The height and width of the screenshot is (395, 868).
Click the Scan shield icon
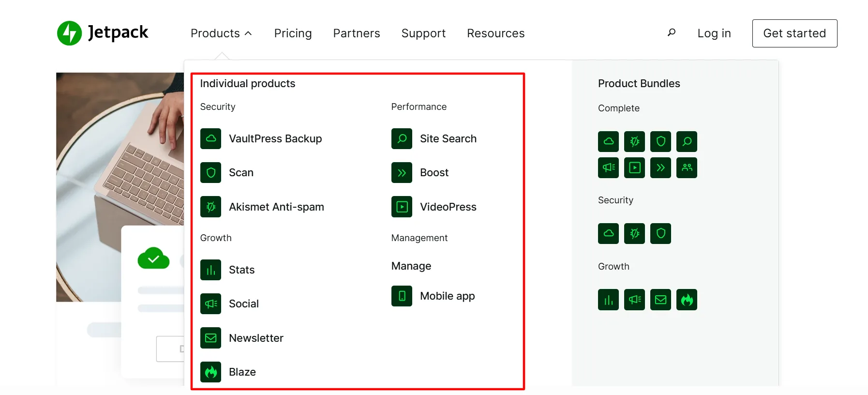pos(211,173)
